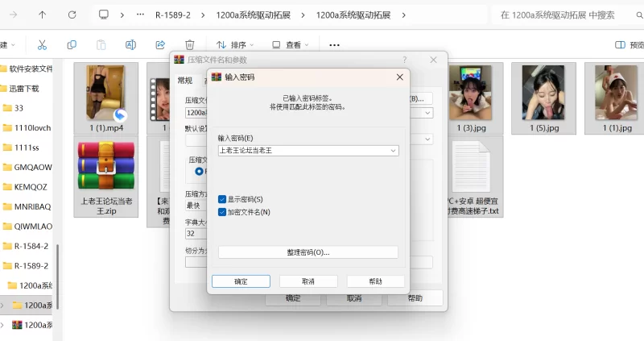This screenshot has width=644, height=341.
Task: Confirm the password with 确定 in 输入密码
Action: (x=241, y=281)
